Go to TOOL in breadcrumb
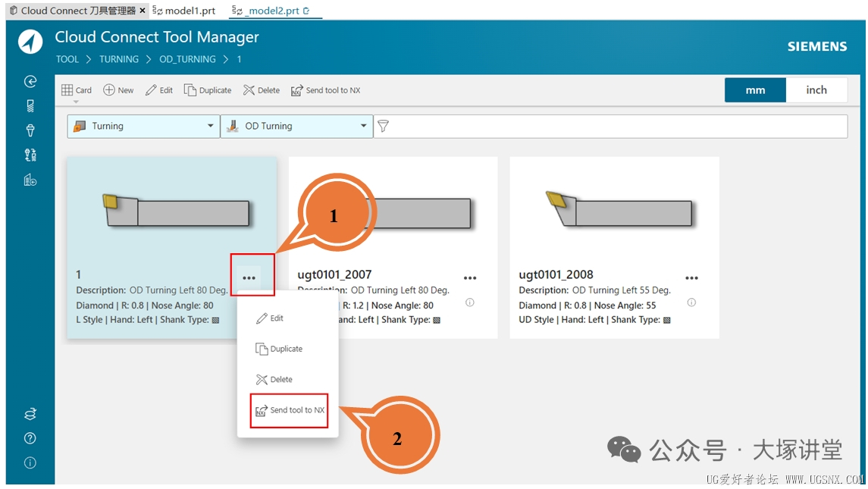The width and height of the screenshot is (868, 489). click(x=67, y=59)
